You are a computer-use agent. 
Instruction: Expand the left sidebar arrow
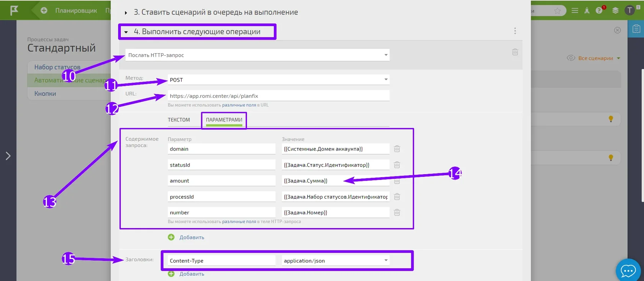click(8, 156)
